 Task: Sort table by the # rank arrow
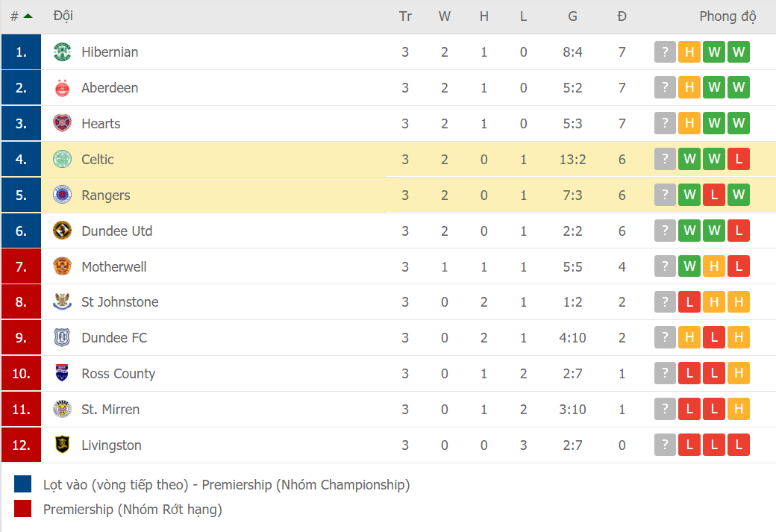point(28,16)
